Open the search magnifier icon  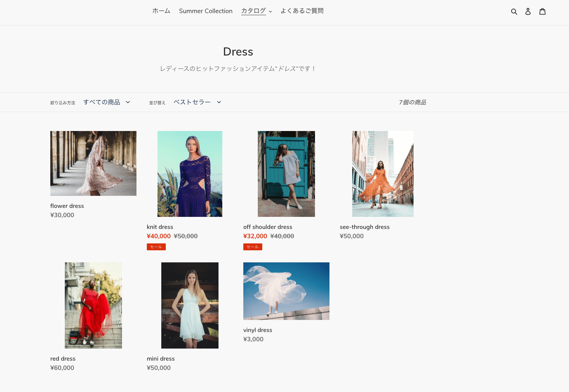[514, 11]
